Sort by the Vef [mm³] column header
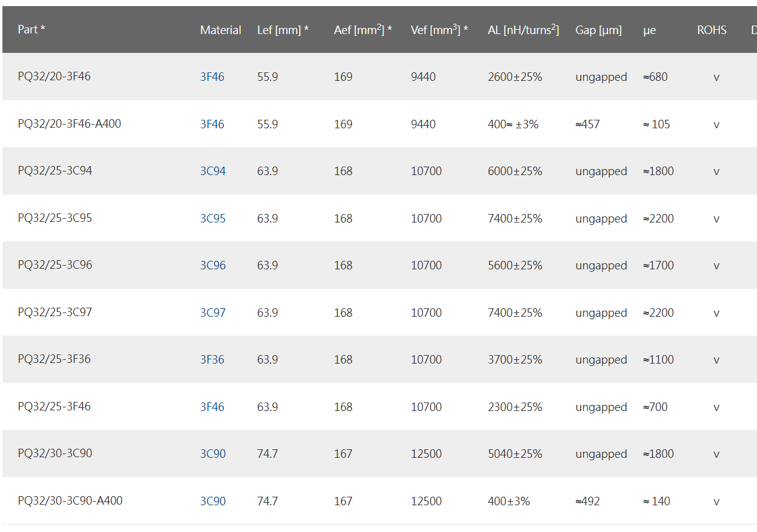The image size is (757, 532). [x=440, y=30]
